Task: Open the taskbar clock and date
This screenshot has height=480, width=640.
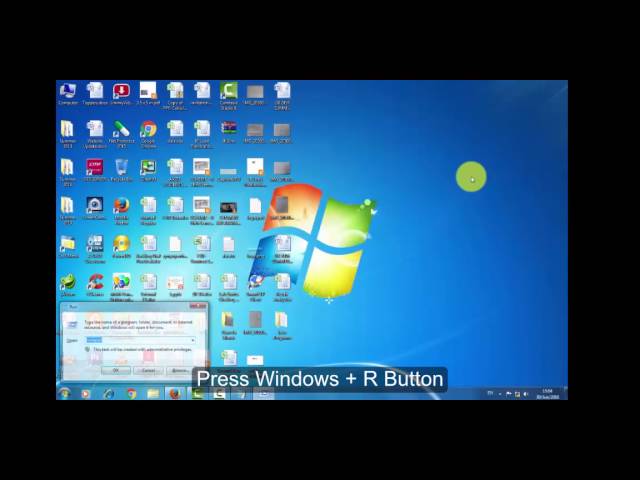Action: [547, 394]
